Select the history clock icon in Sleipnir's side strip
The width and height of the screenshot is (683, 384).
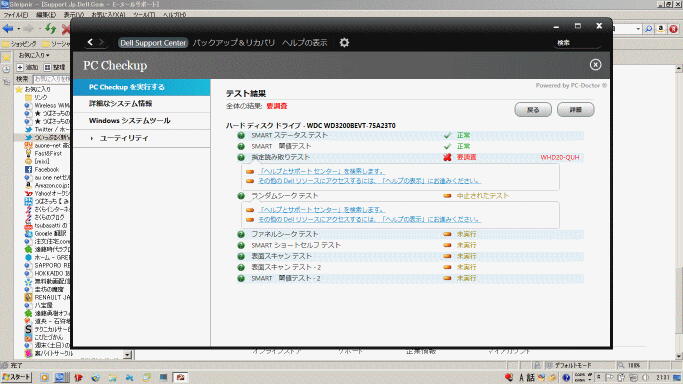coord(6,70)
